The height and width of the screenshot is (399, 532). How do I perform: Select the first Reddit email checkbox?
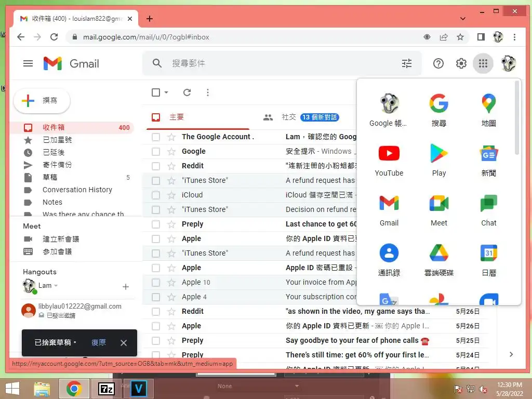click(156, 166)
